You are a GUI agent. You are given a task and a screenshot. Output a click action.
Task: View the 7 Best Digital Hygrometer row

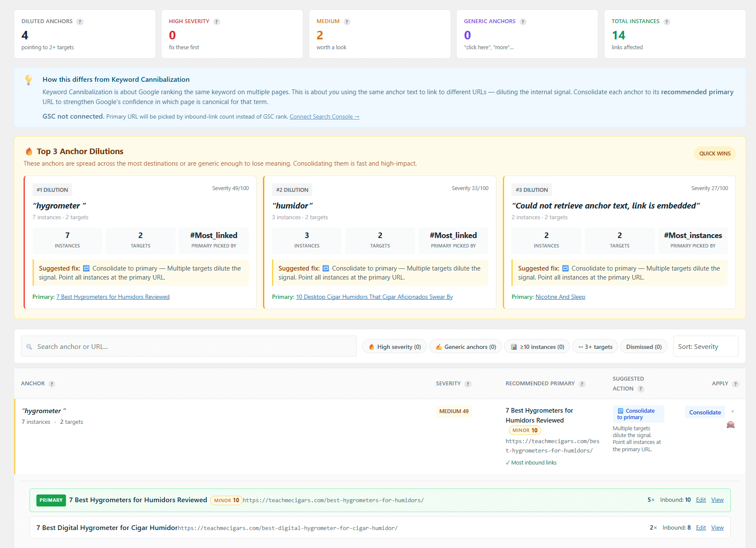pyautogui.click(x=717, y=528)
